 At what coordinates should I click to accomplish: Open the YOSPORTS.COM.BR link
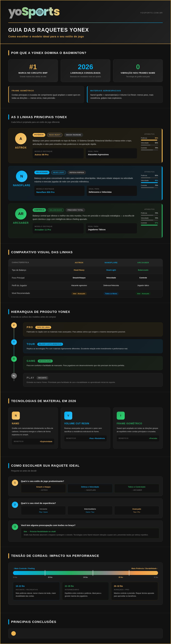[151, 13]
